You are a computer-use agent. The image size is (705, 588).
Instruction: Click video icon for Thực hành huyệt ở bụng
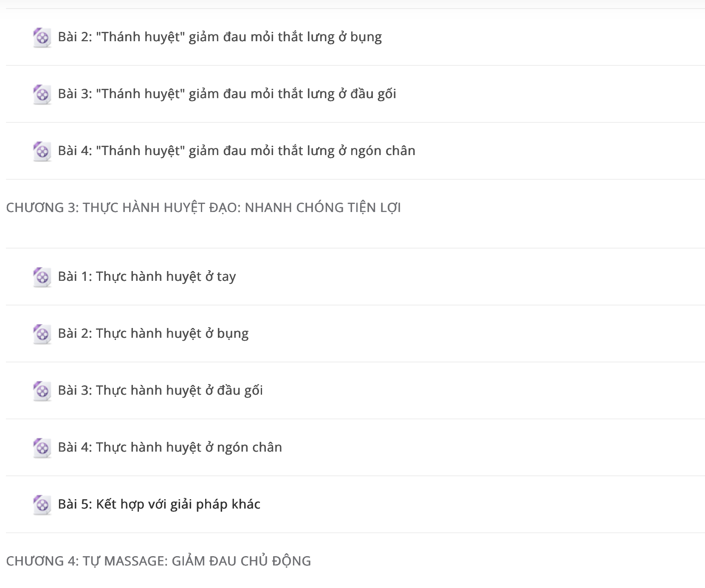(x=42, y=334)
